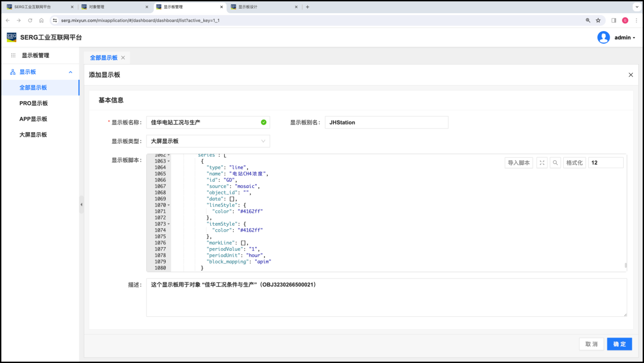Click the search icon in script editor toolbar
The image size is (644, 363).
coord(556,163)
